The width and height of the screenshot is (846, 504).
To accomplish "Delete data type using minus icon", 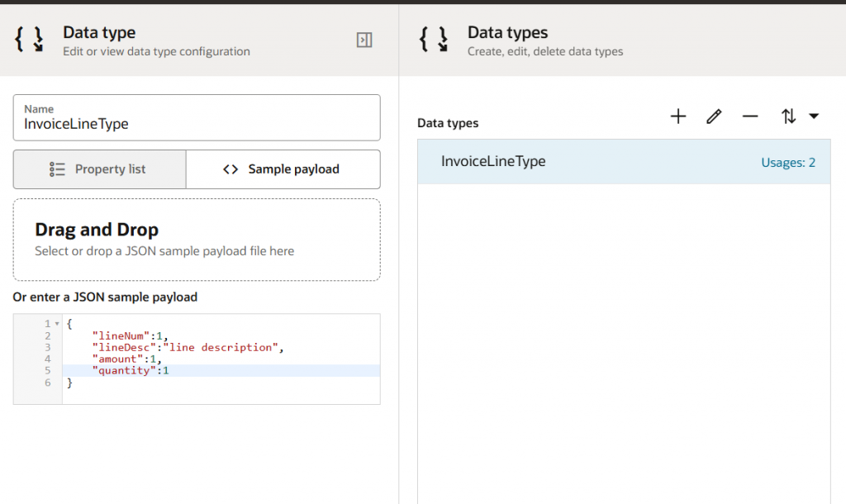I will [749, 116].
